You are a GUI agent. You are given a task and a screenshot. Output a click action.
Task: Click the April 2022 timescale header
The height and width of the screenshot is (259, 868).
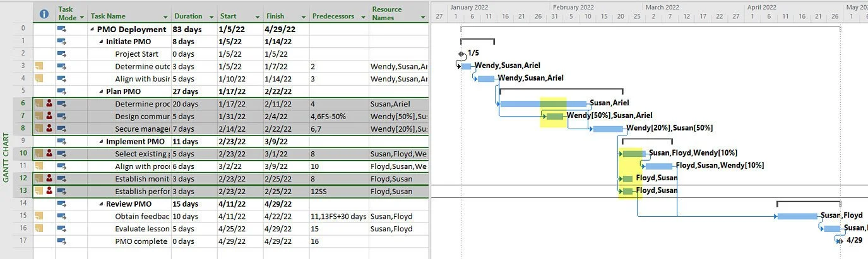[761, 8]
